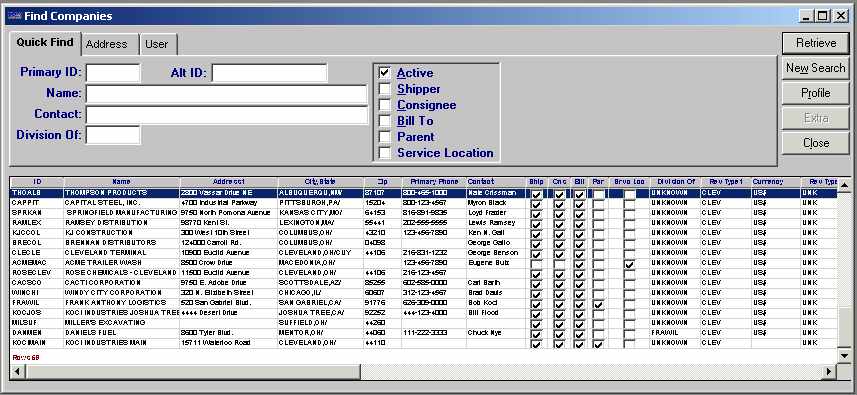Select the FRANK ANTHONY LOGISTICS row
This screenshot has height=395, width=857.
click(x=424, y=303)
